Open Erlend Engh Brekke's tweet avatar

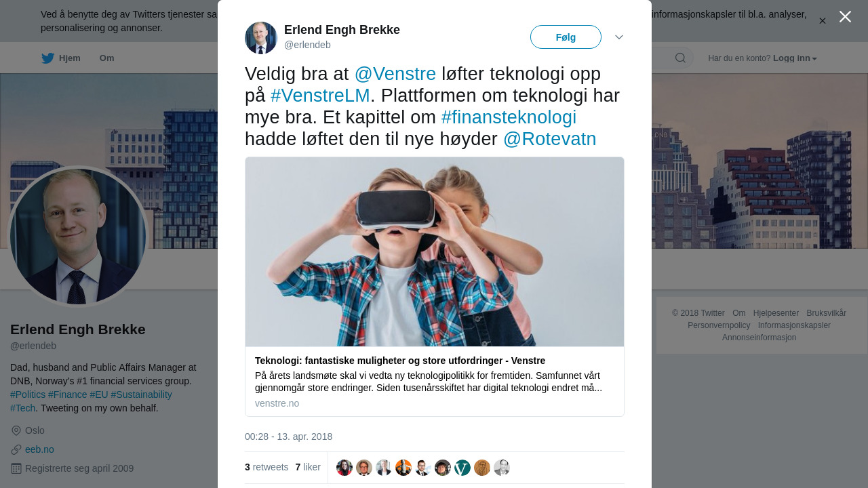click(x=261, y=38)
